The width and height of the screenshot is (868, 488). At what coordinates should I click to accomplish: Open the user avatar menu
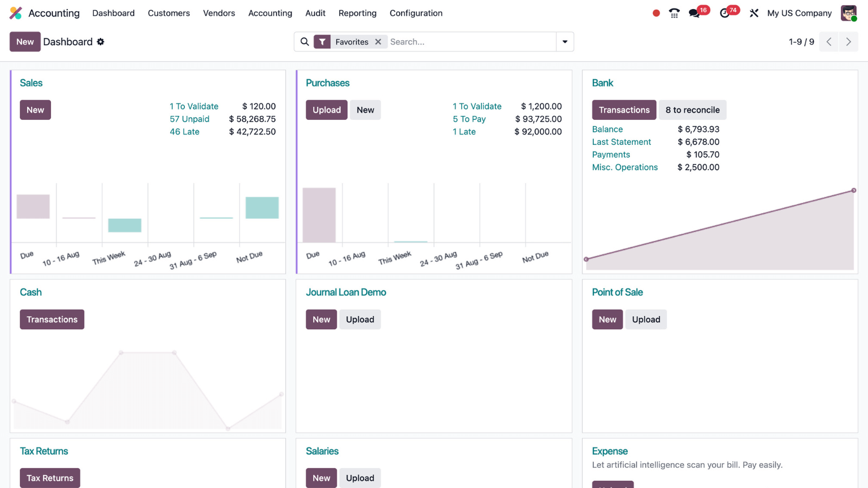click(x=848, y=13)
